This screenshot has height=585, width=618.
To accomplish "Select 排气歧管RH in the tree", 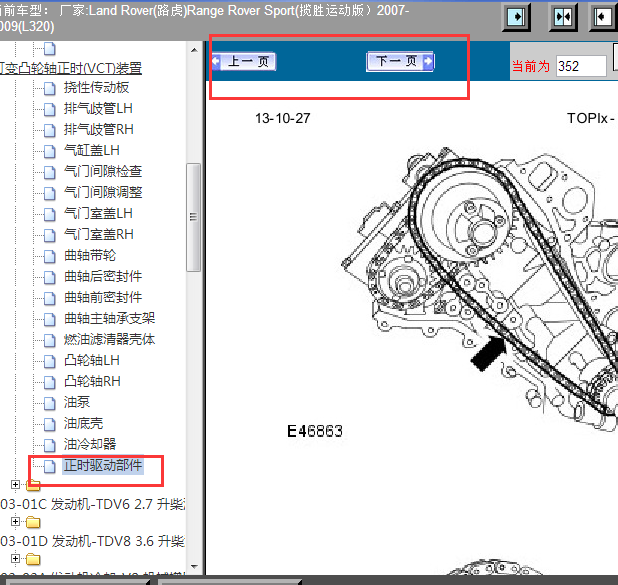I will (99, 129).
